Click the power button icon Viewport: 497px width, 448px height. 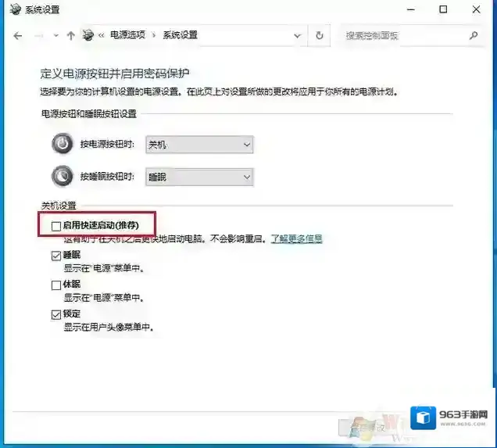click(x=63, y=143)
